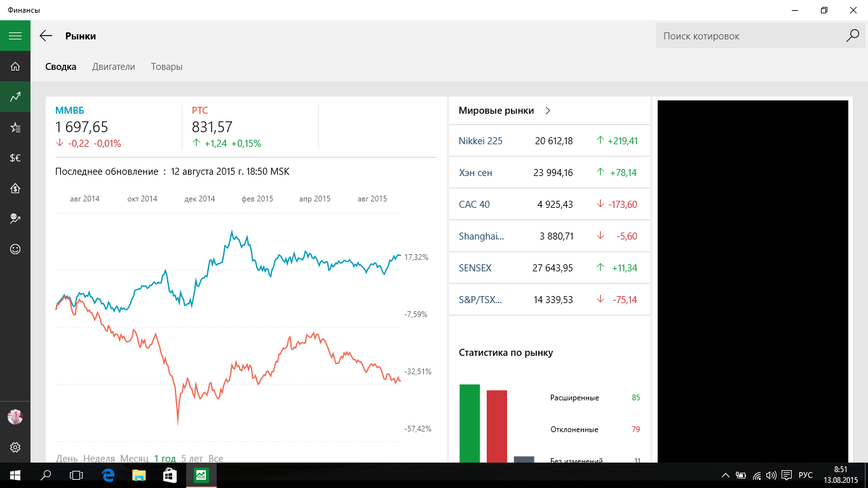Viewport: 868px width, 488px height.
Task: Open the Currencies $€ icon
Action: [15, 158]
